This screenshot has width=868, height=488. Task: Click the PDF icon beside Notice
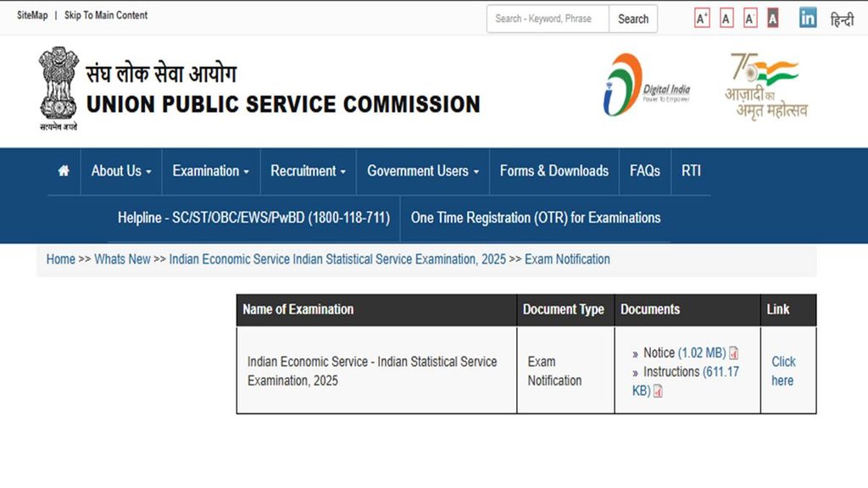pyautogui.click(x=734, y=353)
